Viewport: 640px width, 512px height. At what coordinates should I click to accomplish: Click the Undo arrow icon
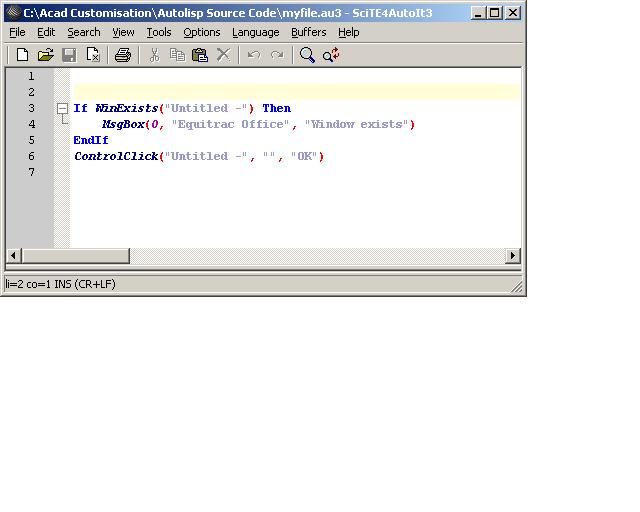tap(254, 55)
